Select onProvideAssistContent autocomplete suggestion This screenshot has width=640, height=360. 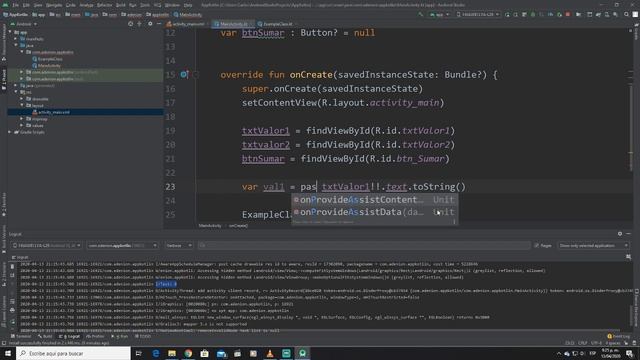(x=374, y=200)
